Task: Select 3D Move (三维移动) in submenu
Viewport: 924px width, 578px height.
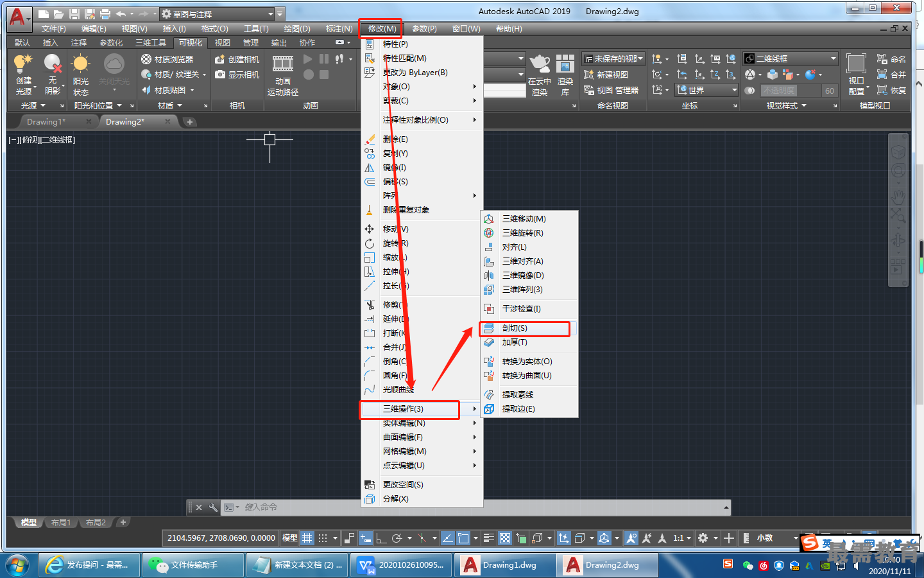Action: 529,219
